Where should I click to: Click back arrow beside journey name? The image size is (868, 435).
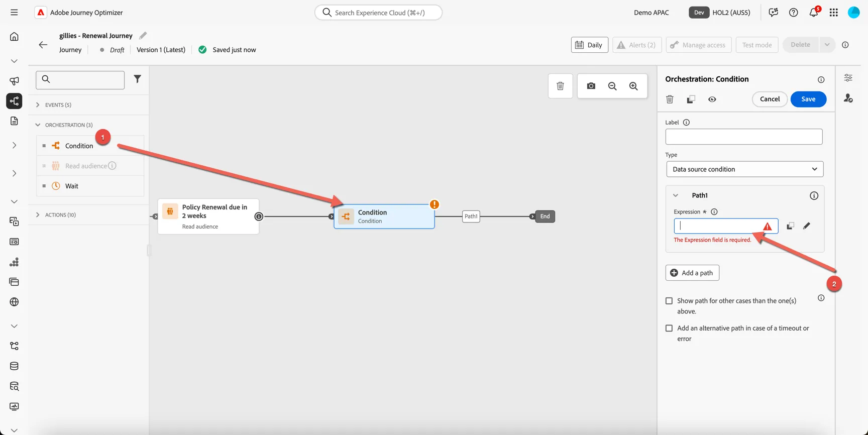[x=43, y=45]
